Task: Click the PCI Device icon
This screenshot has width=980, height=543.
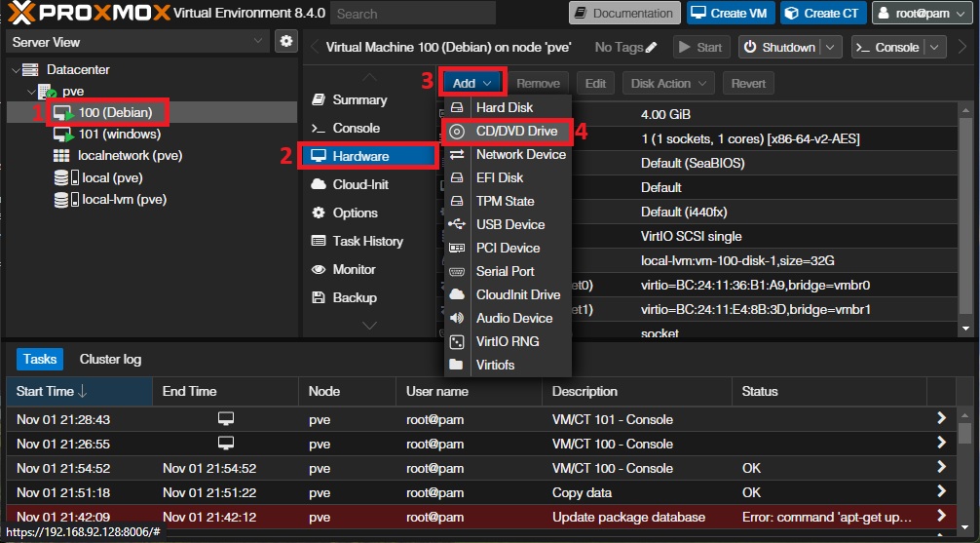Action: (457, 248)
